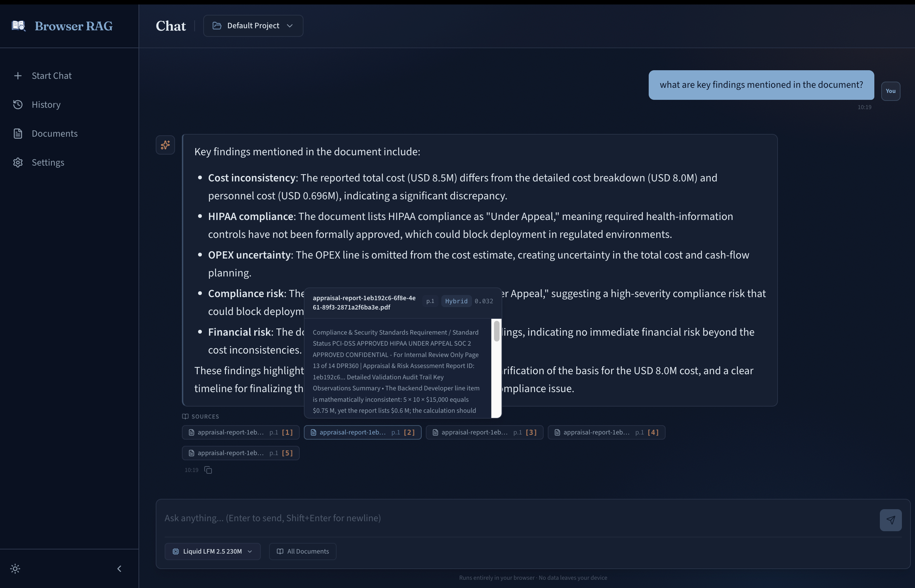
Task: Open the Liquid LFM 2.5 230M model dropdown
Action: tap(213, 552)
